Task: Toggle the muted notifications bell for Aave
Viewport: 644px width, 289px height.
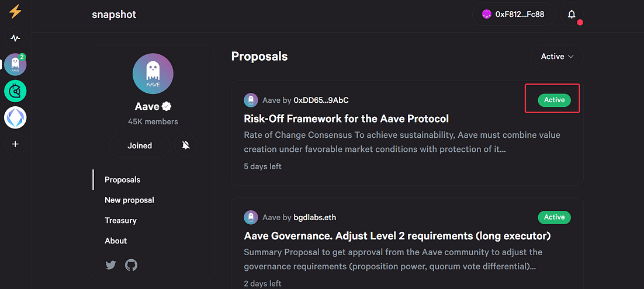Action: pos(186,145)
